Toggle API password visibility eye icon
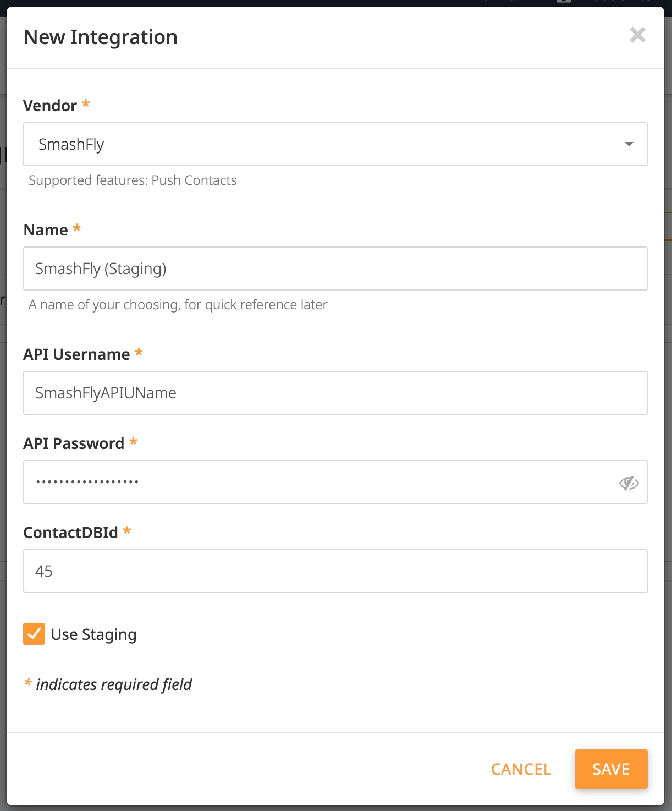 (x=629, y=483)
